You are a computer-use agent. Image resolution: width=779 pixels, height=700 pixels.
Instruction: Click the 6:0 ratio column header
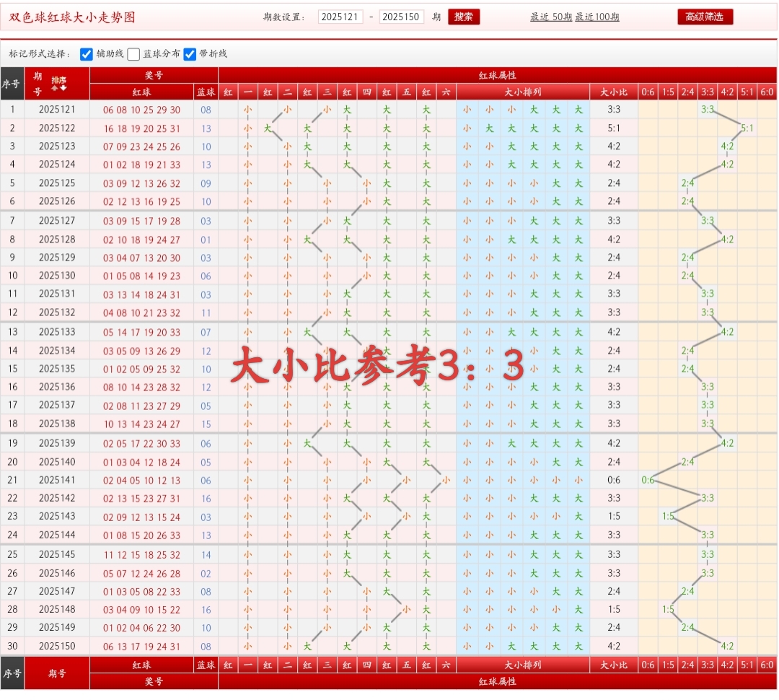coord(765,92)
